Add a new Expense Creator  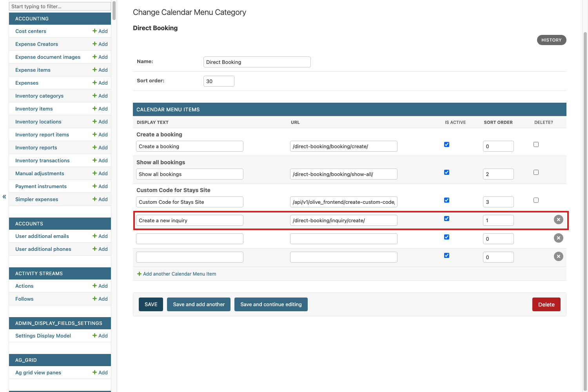coord(100,44)
